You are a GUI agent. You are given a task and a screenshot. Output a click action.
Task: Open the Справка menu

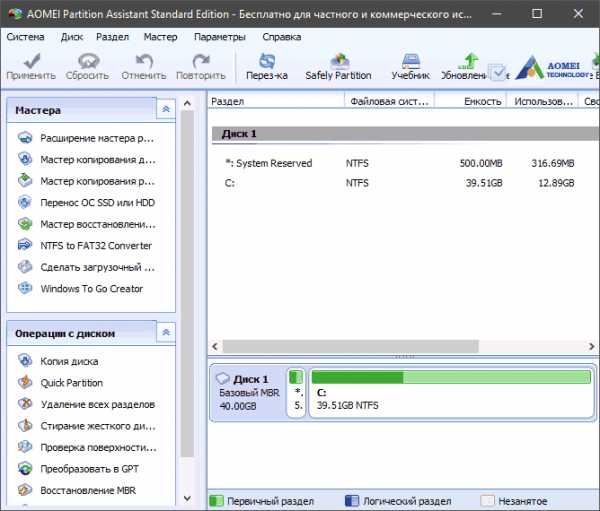282,37
